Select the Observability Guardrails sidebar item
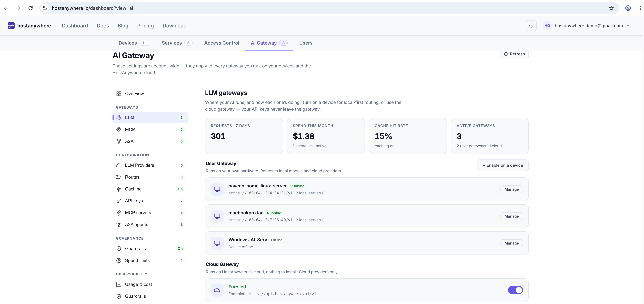644x304 pixels. pos(150,296)
